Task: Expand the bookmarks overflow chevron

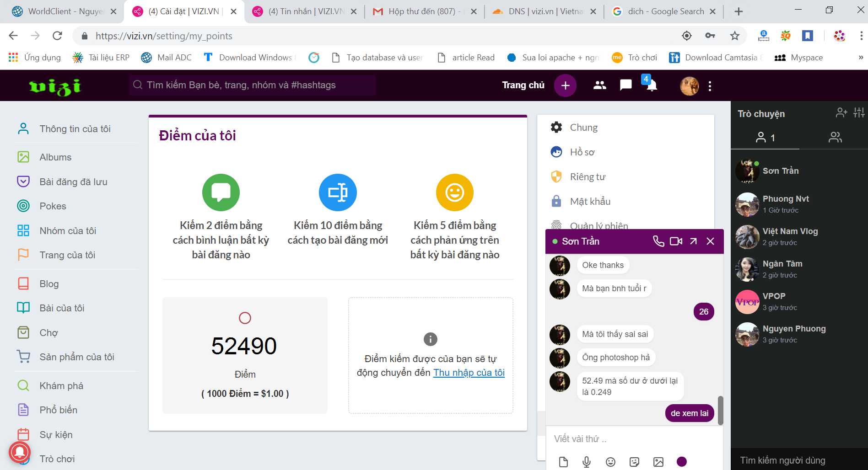Action: (860, 58)
